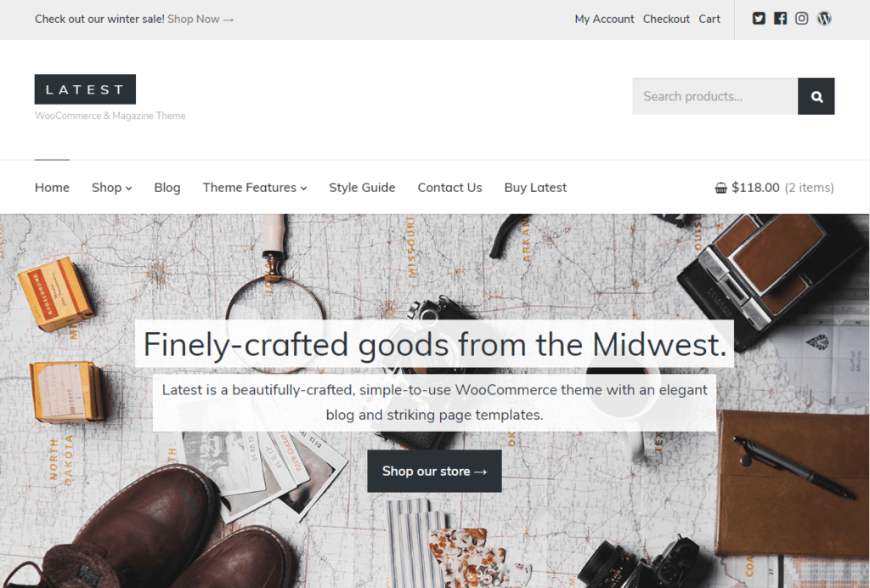Open the Twitter social icon
The width and height of the screenshot is (870, 588).
(759, 19)
